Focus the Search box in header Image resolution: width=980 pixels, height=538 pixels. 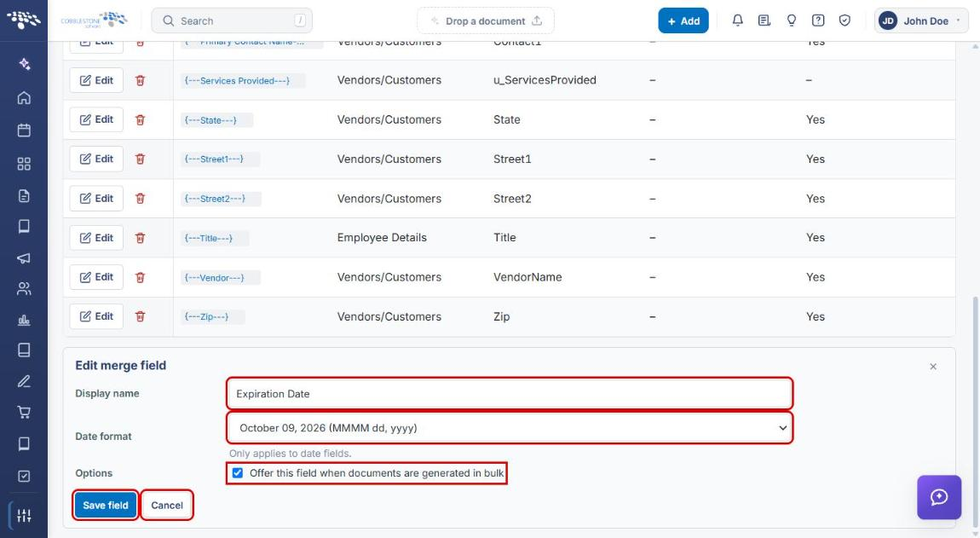pos(232,20)
